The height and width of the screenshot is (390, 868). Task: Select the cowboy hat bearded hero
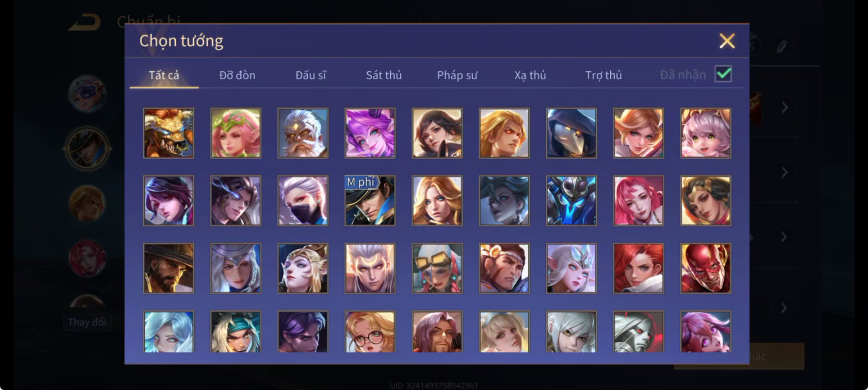(168, 268)
